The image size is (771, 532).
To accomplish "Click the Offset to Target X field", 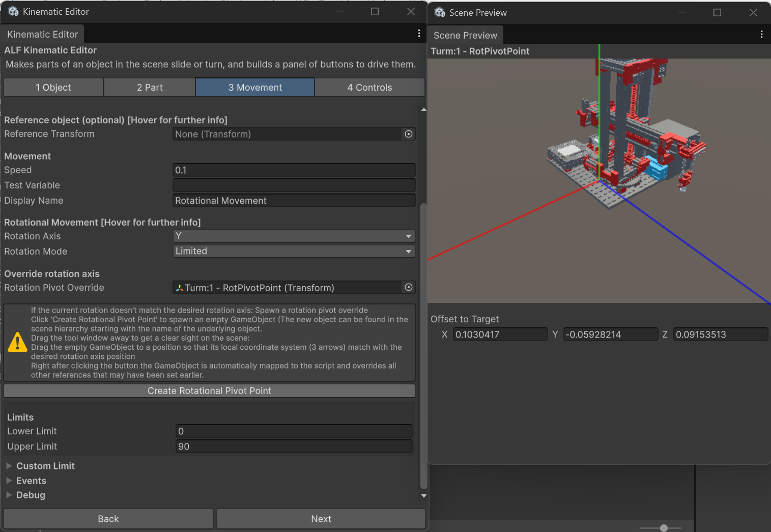I will (x=500, y=334).
